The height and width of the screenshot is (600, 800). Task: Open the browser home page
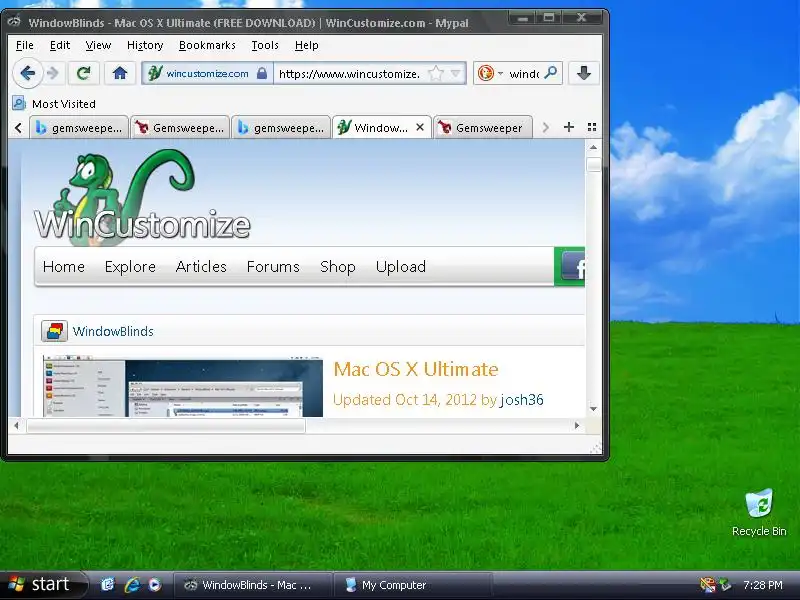pos(120,73)
